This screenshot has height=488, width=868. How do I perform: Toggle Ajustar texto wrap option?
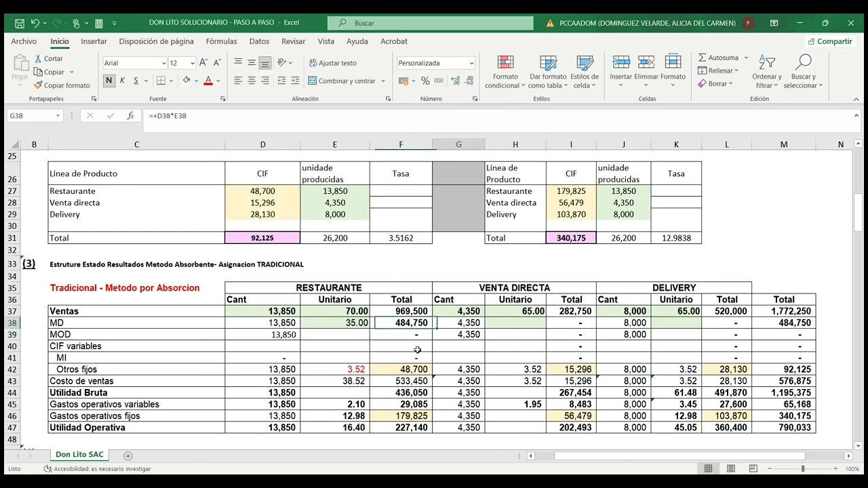tap(332, 63)
